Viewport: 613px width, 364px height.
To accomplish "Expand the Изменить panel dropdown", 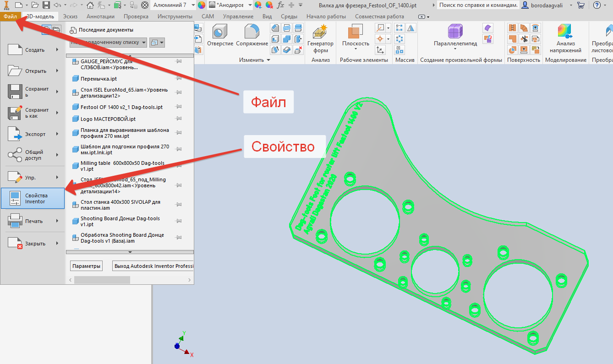I will click(x=268, y=60).
